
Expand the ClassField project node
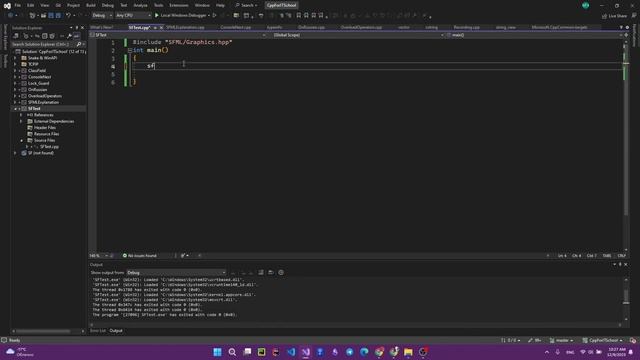pyautogui.click(x=15, y=71)
